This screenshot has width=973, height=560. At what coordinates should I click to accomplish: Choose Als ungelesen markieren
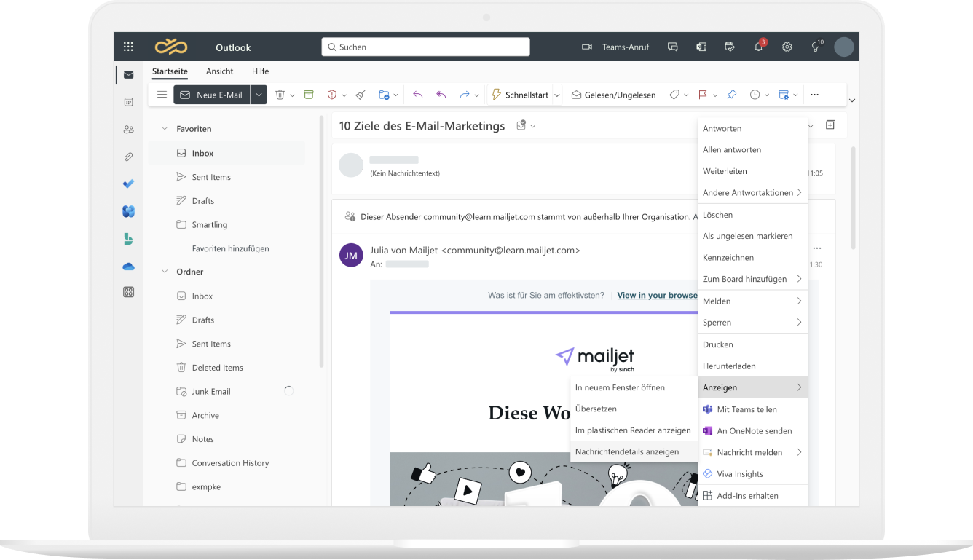pos(752,236)
